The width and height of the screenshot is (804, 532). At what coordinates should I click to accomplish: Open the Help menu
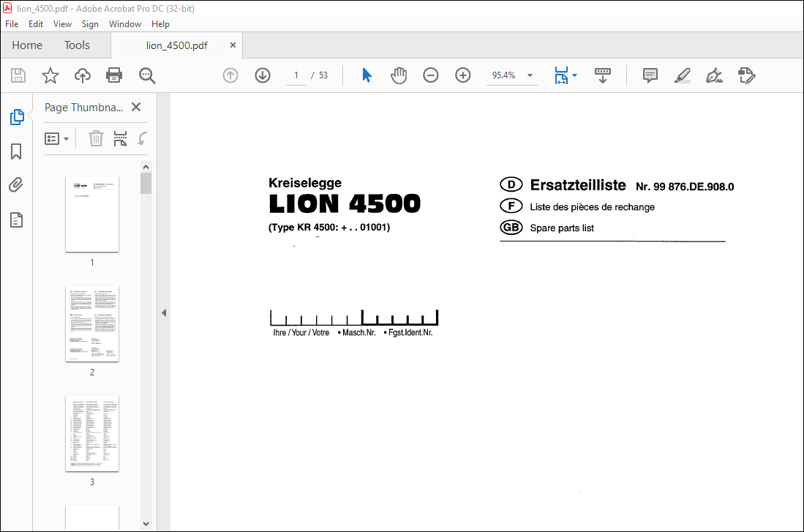click(x=160, y=24)
